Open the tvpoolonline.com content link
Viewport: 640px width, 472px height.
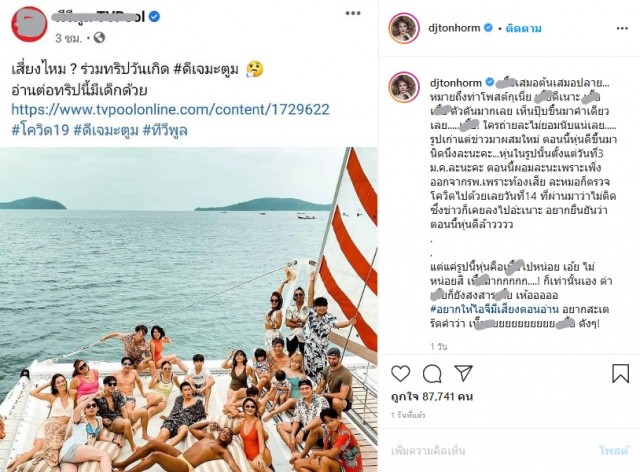(170, 109)
